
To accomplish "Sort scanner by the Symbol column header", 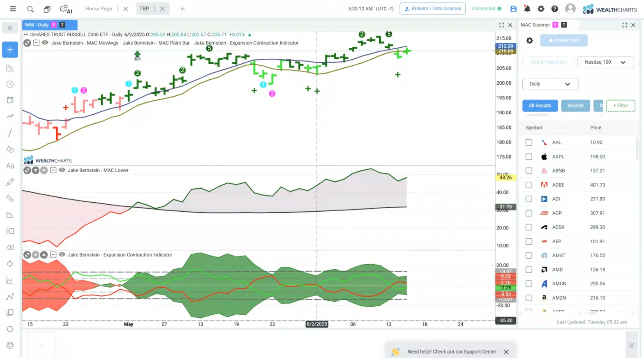I will point(533,128).
